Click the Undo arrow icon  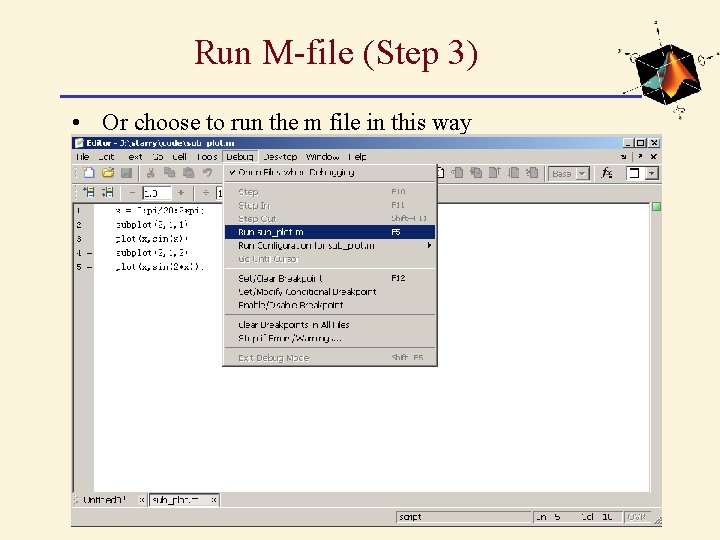point(208,173)
